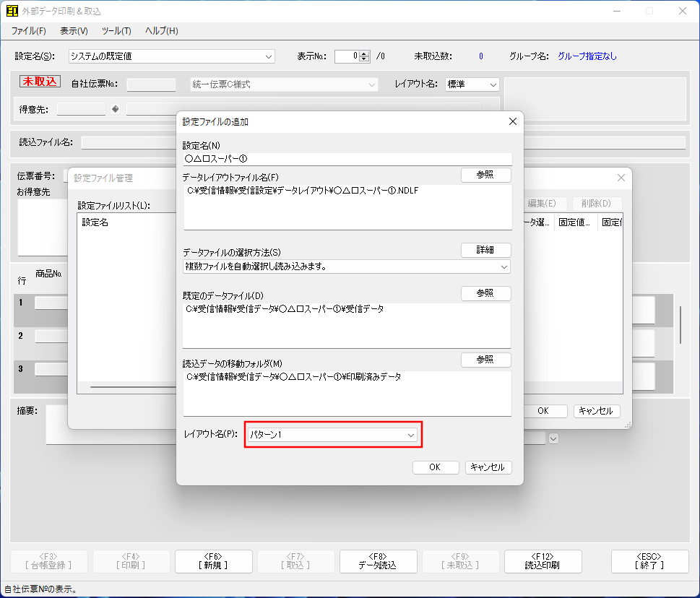Click the app icon in the title bar
700x598 pixels.
(12, 11)
